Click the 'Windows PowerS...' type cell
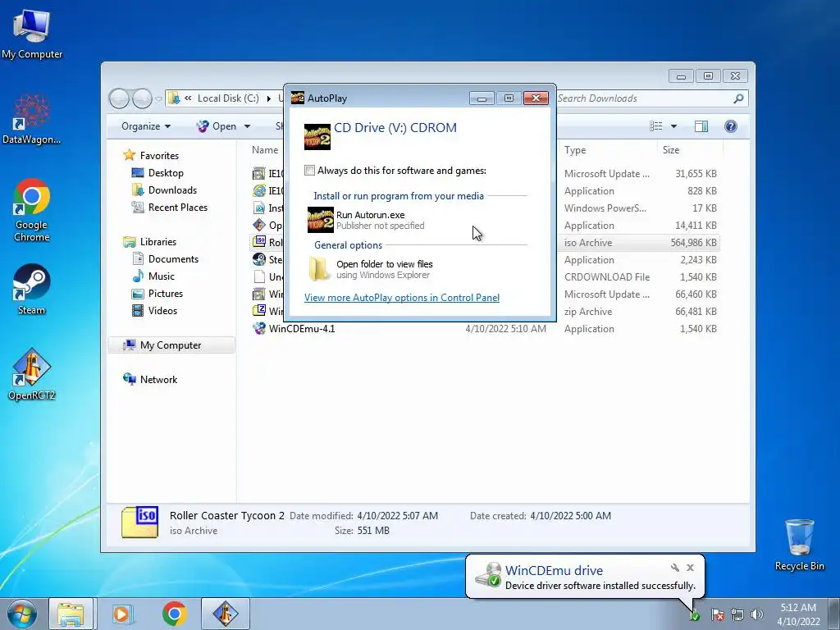This screenshot has height=630, width=840. (x=605, y=208)
